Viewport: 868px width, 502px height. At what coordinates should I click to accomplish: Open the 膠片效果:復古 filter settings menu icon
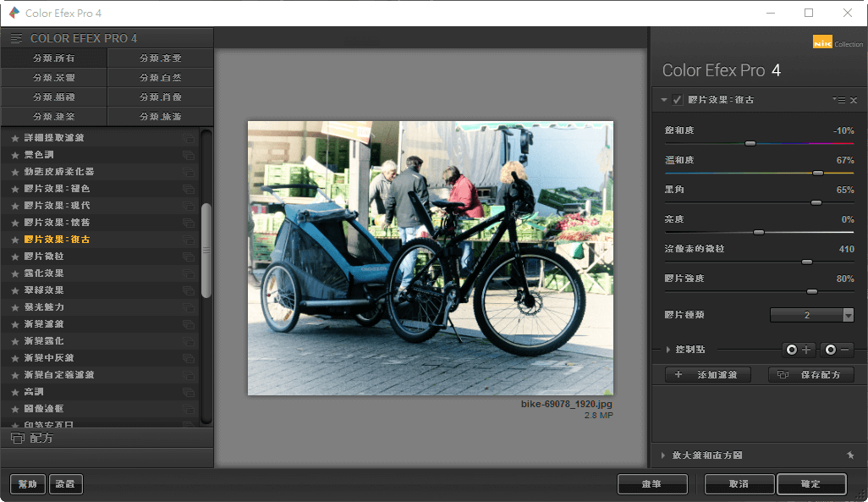coord(840,100)
